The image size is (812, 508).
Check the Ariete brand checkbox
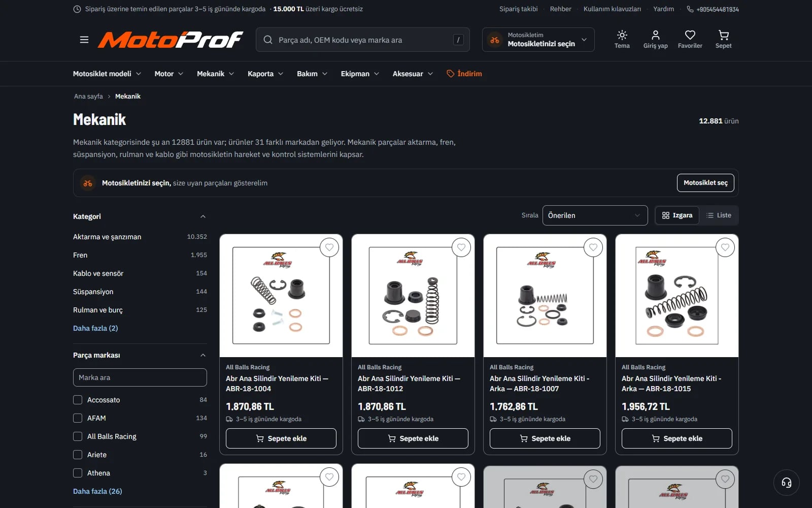(x=78, y=455)
